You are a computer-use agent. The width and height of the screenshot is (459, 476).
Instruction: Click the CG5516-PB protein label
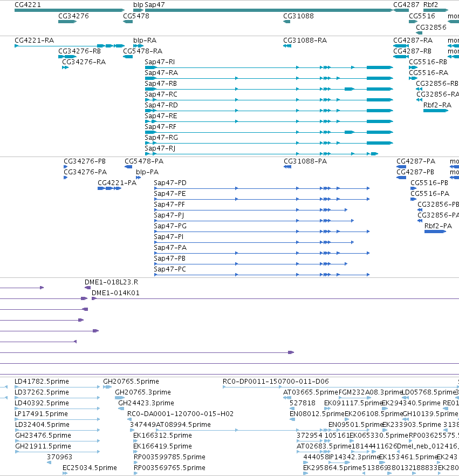tap(429, 183)
